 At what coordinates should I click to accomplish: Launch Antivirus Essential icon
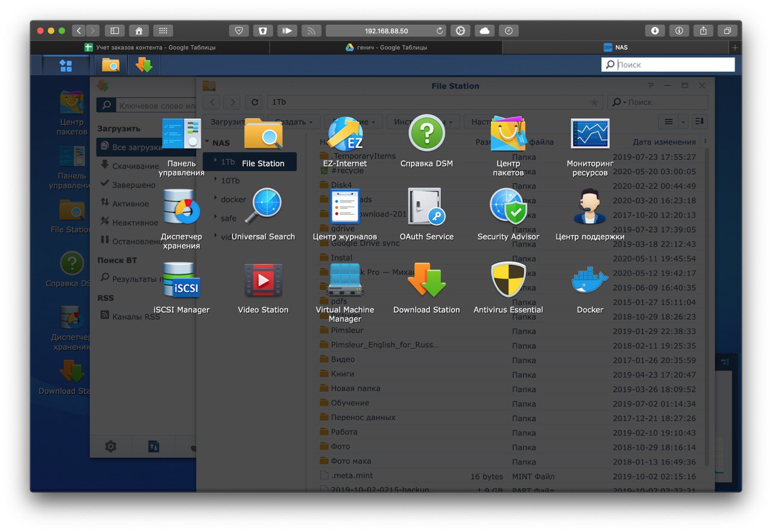[508, 289]
